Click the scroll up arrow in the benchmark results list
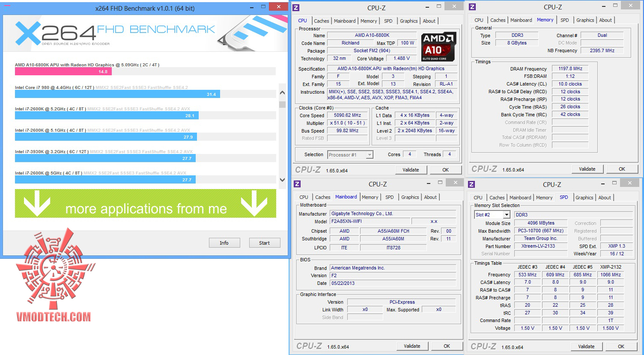The height and width of the screenshot is (355, 644). (282, 92)
